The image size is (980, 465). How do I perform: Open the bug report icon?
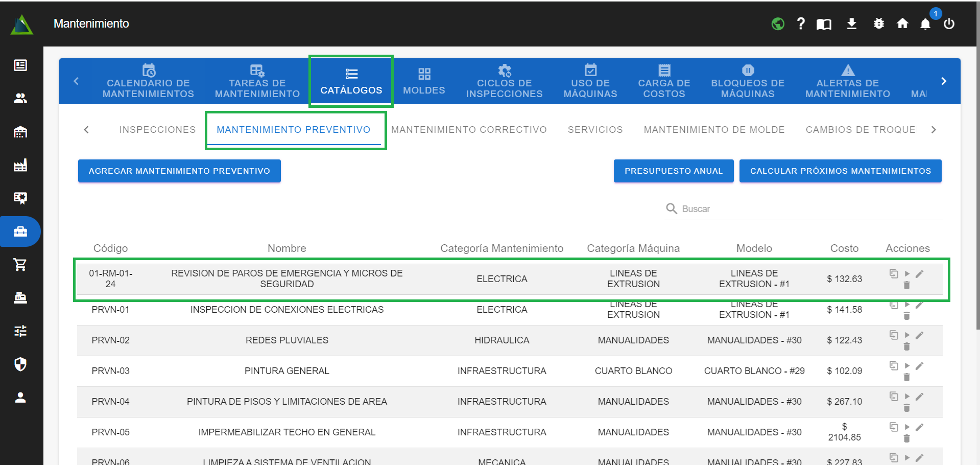[x=878, y=24]
